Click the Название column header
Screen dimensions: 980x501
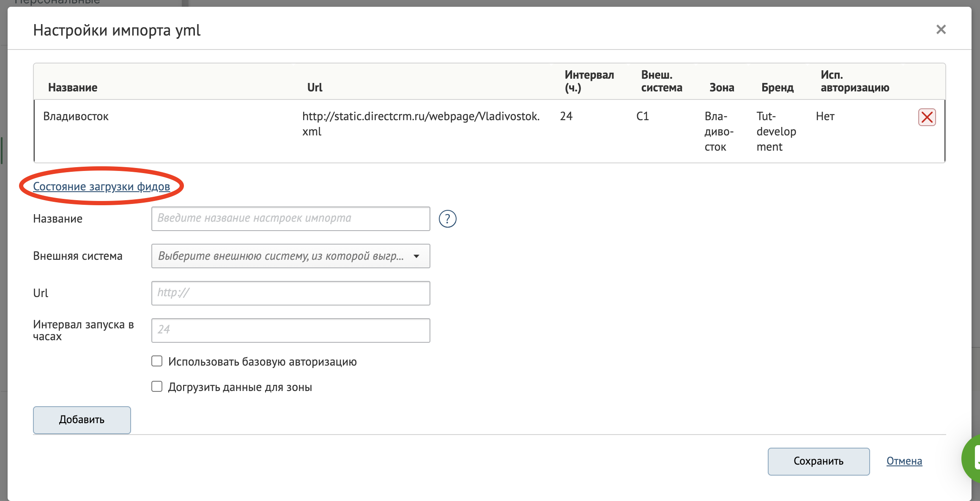point(73,88)
